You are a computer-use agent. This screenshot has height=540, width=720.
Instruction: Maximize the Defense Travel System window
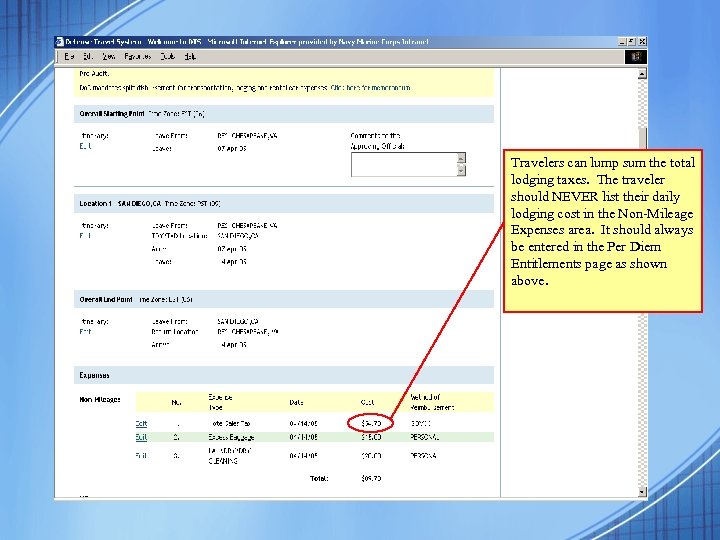(x=632, y=42)
